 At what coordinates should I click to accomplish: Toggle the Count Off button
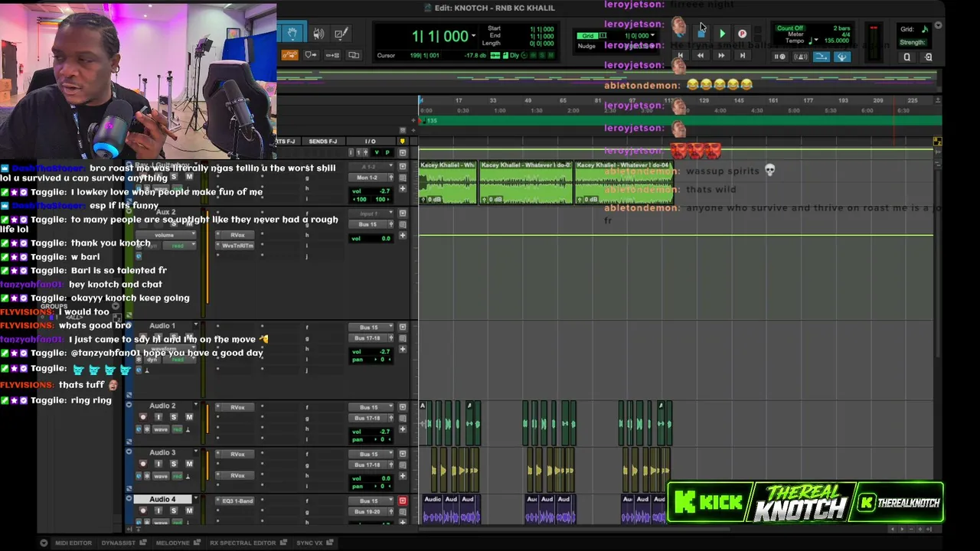tap(789, 28)
